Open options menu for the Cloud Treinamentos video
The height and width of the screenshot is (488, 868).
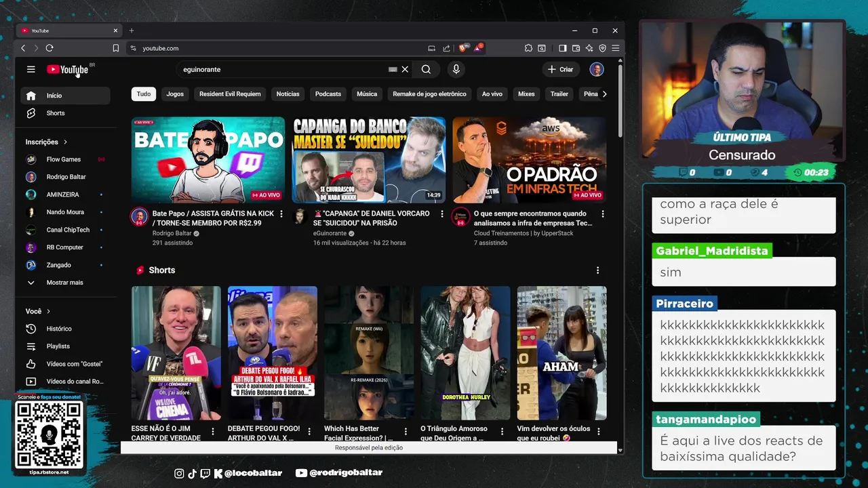click(x=602, y=214)
